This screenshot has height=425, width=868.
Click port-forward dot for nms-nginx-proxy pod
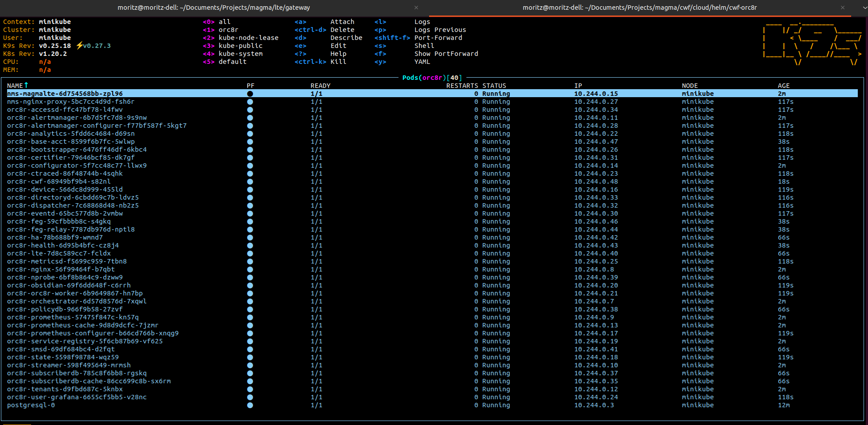(250, 102)
